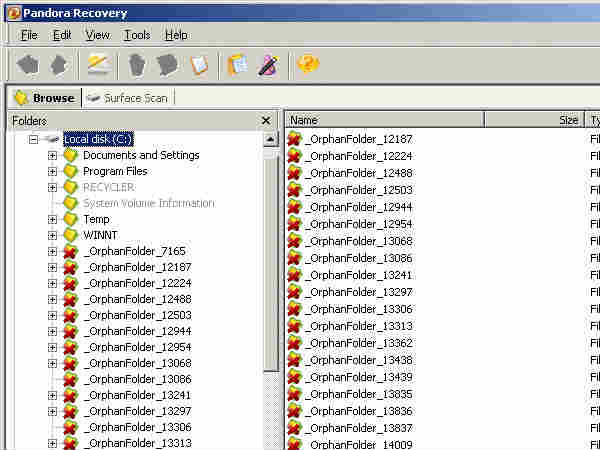Open the Help menu
Image resolution: width=600 pixels, height=450 pixels.
176,35
